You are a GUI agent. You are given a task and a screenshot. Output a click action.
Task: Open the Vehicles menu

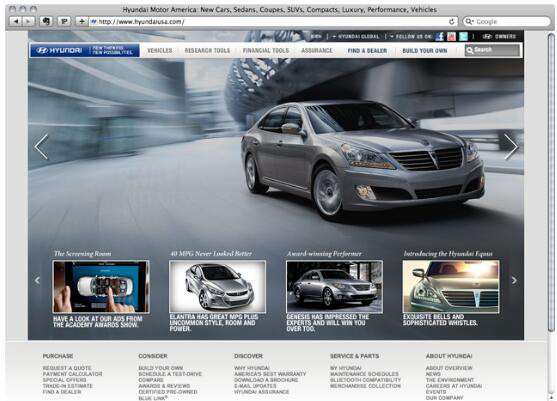click(x=159, y=50)
